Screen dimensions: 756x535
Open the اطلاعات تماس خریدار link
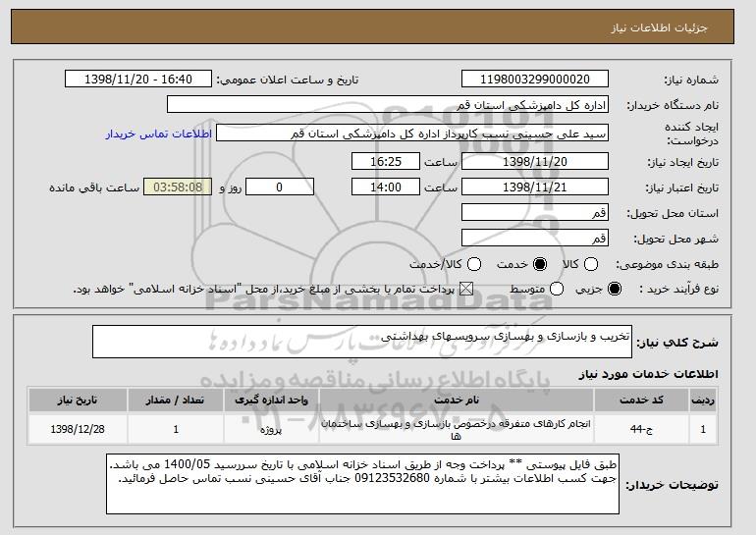click(x=159, y=134)
